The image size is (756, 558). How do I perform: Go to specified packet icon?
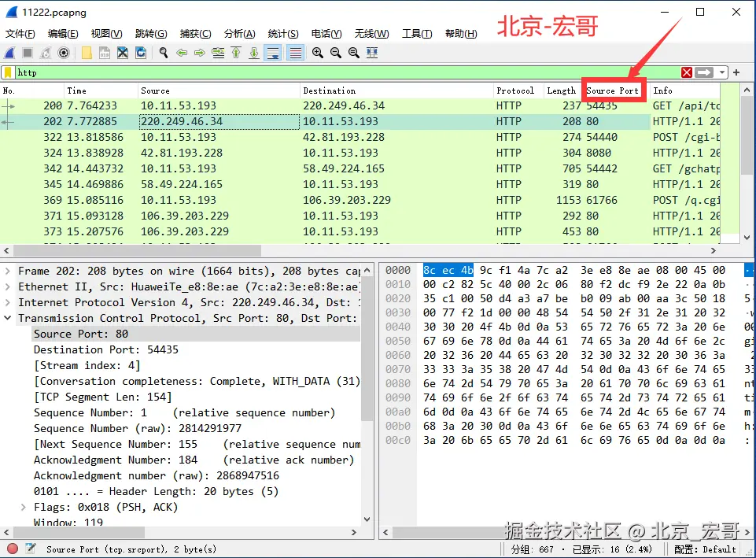(x=218, y=53)
